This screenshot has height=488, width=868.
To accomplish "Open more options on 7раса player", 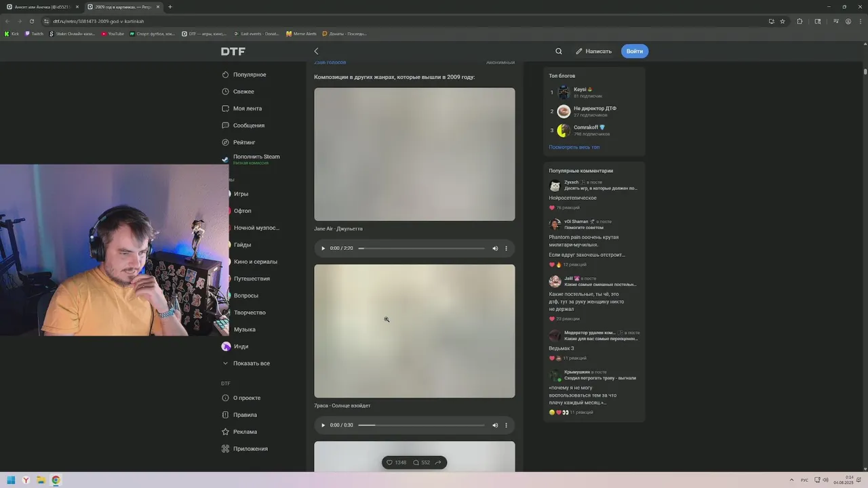I will coord(506,426).
